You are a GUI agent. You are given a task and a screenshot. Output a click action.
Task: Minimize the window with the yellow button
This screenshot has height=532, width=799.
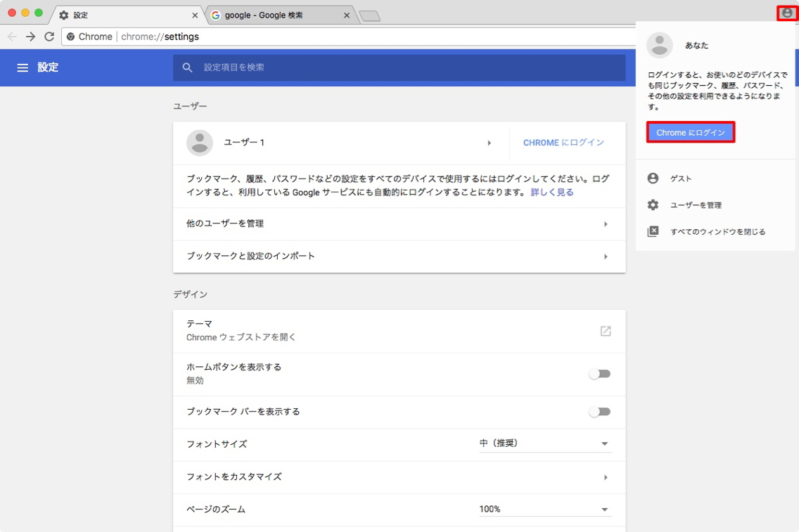tap(25, 13)
